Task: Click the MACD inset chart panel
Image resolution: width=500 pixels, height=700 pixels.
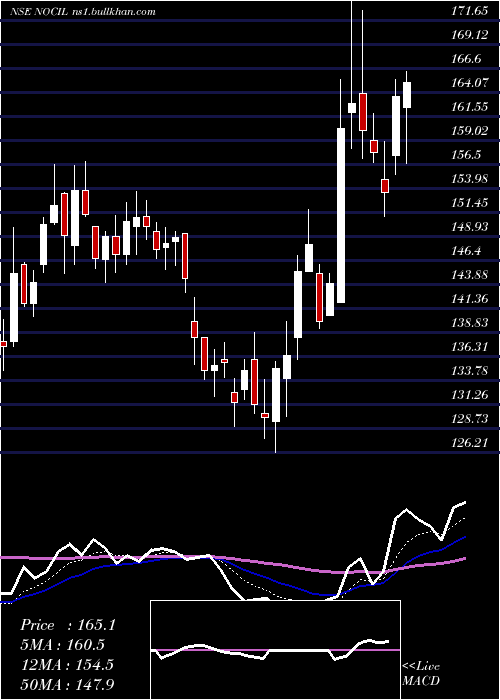Action: (x=275, y=650)
